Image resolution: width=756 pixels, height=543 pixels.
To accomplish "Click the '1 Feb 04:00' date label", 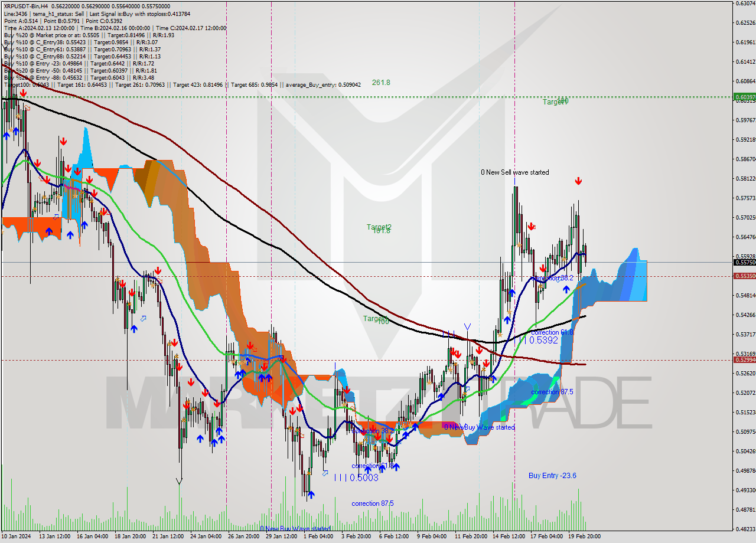I will click(320, 537).
